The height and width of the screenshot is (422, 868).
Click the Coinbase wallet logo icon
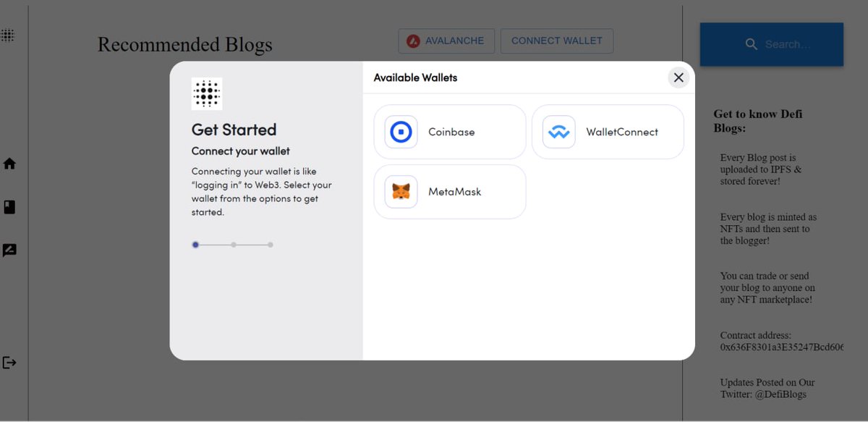coord(401,132)
